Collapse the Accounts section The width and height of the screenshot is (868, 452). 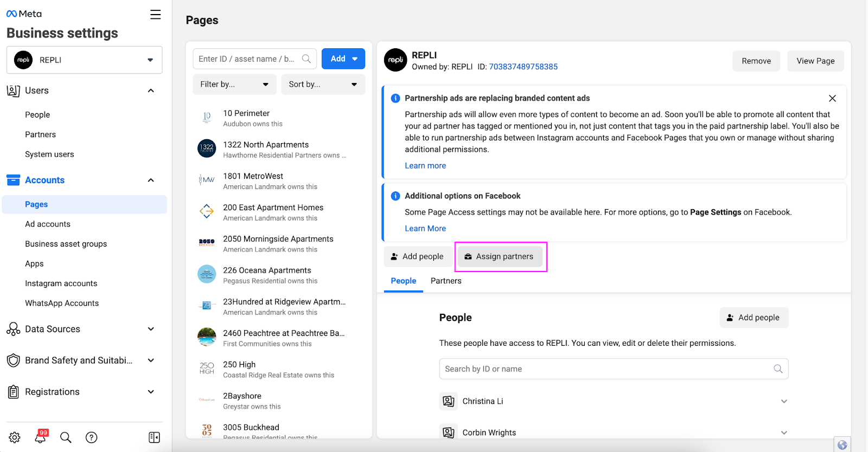tap(151, 180)
